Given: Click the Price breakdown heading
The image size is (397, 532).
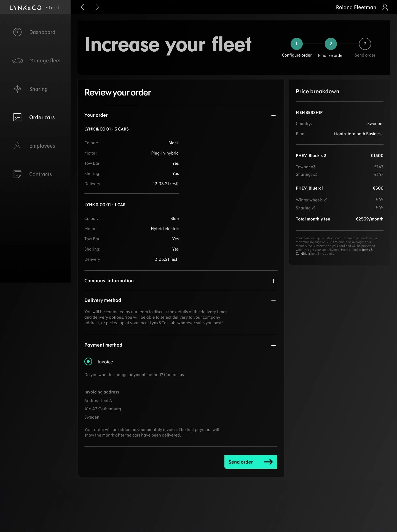Looking at the screenshot, I should (317, 91).
